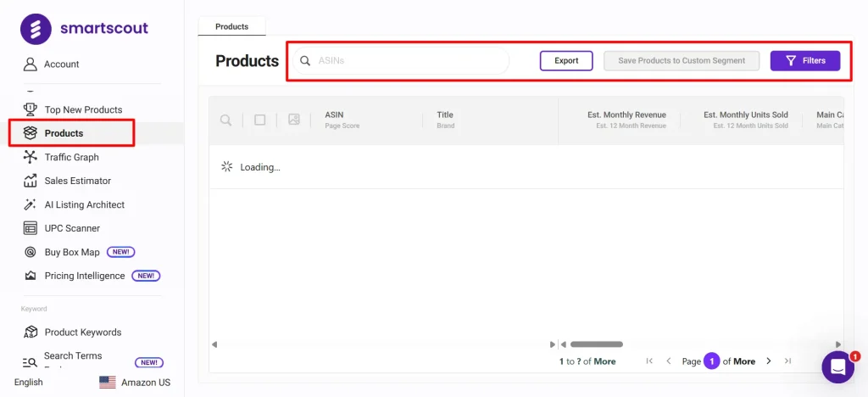The height and width of the screenshot is (397, 868).
Task: Click into the ASINs search field
Action: [401, 61]
